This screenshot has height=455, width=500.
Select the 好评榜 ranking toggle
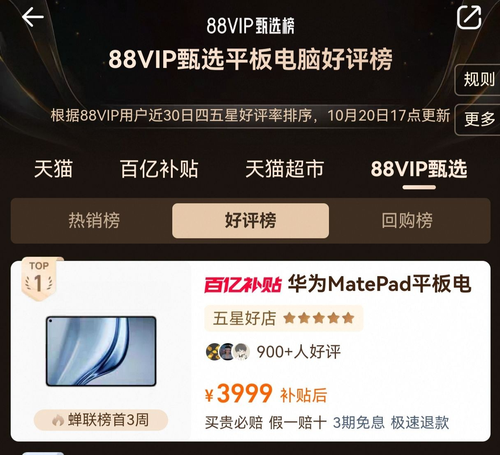pyautogui.click(x=251, y=220)
